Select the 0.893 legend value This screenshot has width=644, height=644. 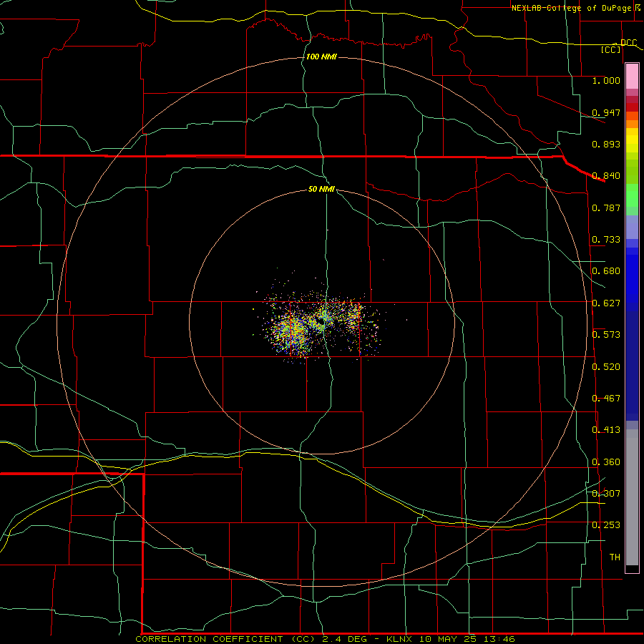pyautogui.click(x=606, y=144)
